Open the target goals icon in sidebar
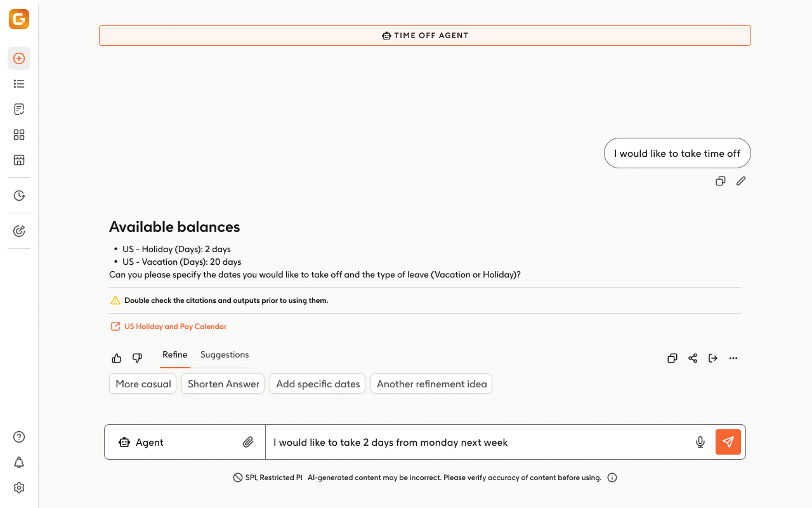This screenshot has height=508, width=812. pyautogui.click(x=19, y=231)
